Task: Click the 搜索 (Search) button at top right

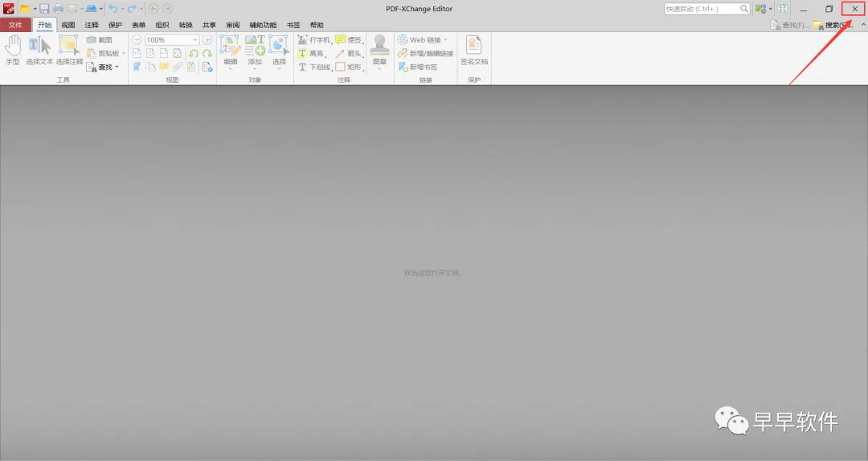Action: [x=833, y=25]
